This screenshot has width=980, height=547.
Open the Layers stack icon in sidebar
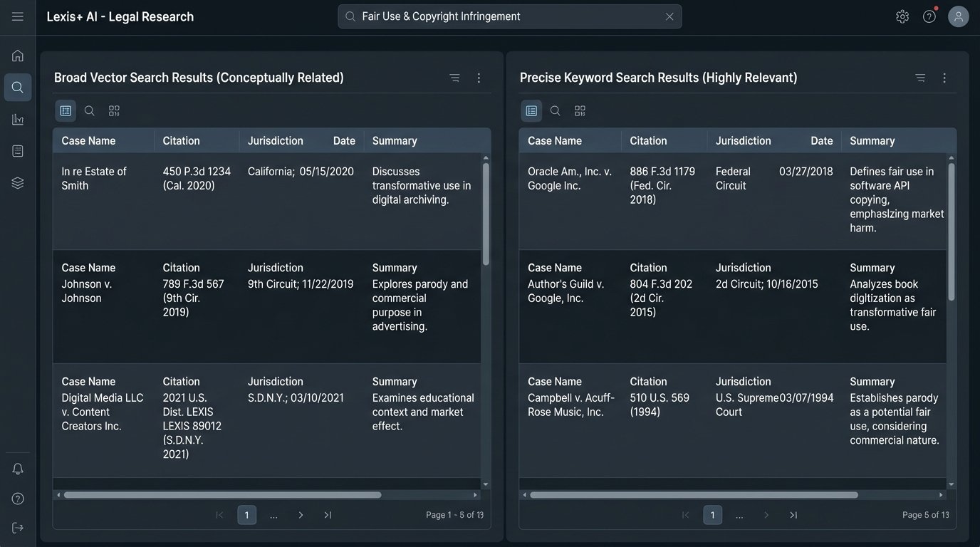coord(17,182)
